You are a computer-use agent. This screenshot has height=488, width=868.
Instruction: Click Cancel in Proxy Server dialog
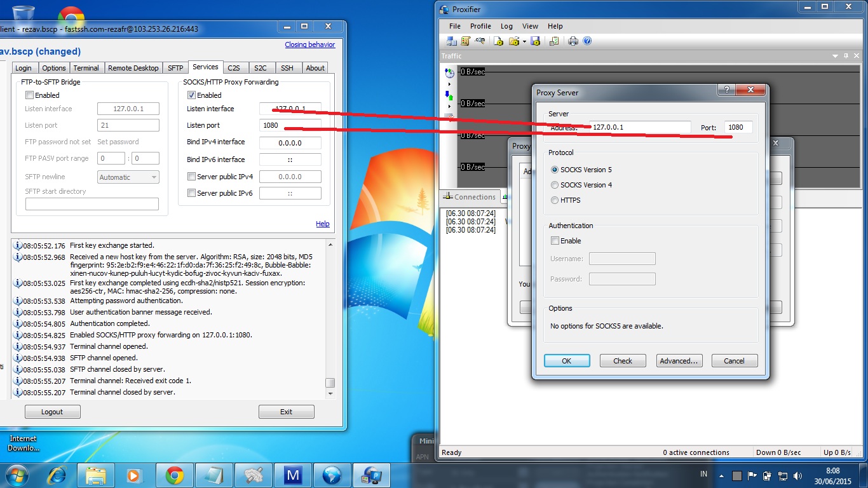click(734, 361)
